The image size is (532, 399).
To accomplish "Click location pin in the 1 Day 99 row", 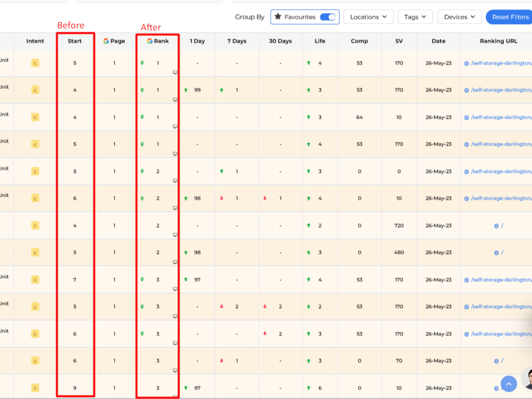I will (x=142, y=90).
